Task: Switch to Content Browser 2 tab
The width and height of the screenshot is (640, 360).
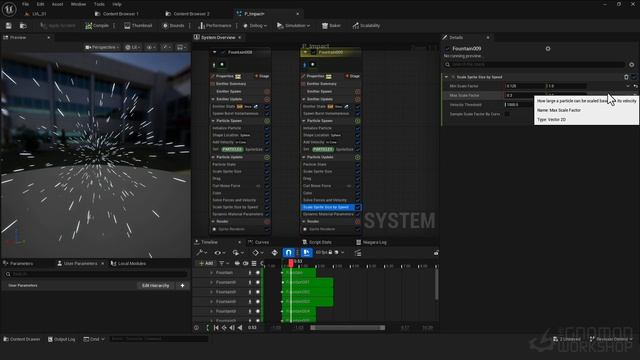Action: 188,14
